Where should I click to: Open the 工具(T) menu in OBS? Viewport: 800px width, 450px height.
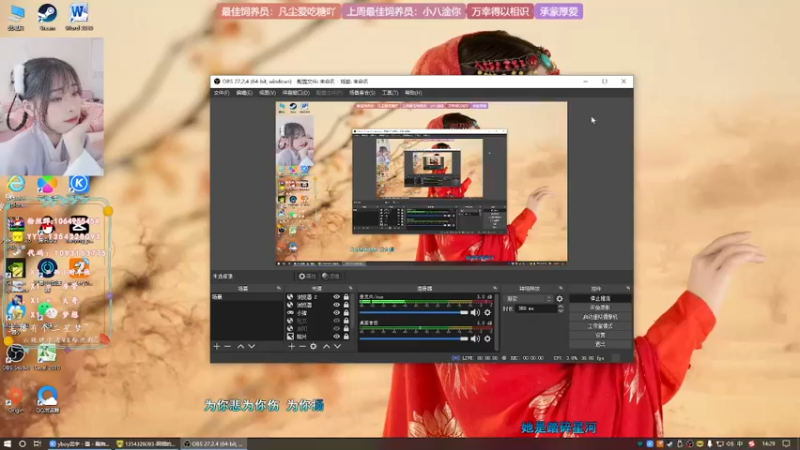pyautogui.click(x=390, y=93)
